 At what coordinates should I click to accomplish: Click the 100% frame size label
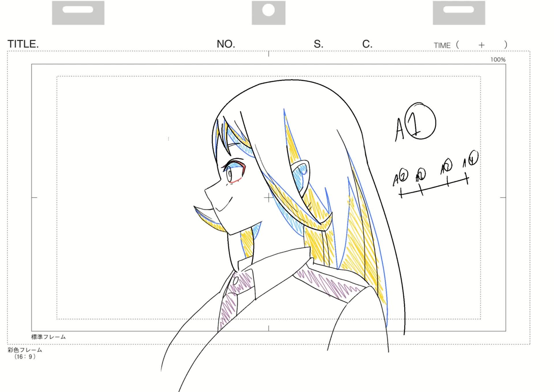[498, 60]
